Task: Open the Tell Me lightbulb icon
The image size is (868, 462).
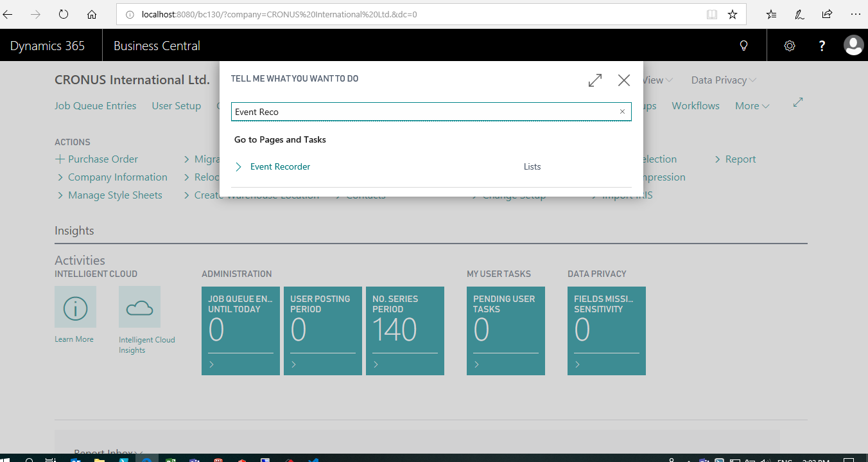Action: point(743,45)
